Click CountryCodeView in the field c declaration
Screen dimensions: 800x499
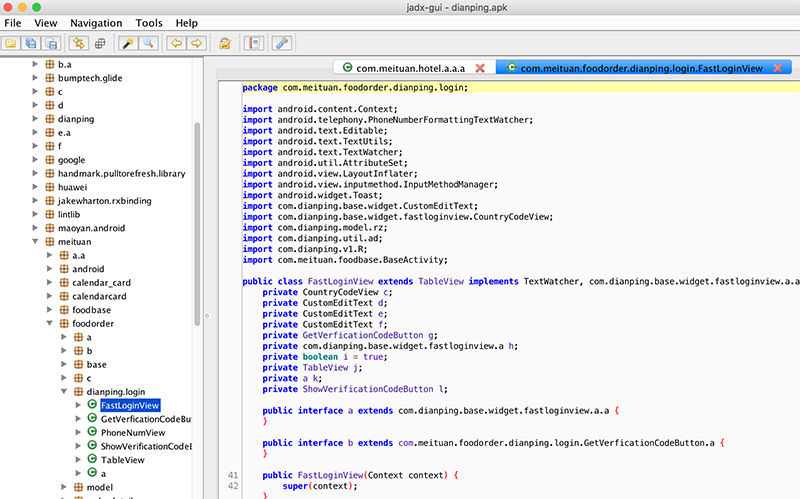(340, 292)
